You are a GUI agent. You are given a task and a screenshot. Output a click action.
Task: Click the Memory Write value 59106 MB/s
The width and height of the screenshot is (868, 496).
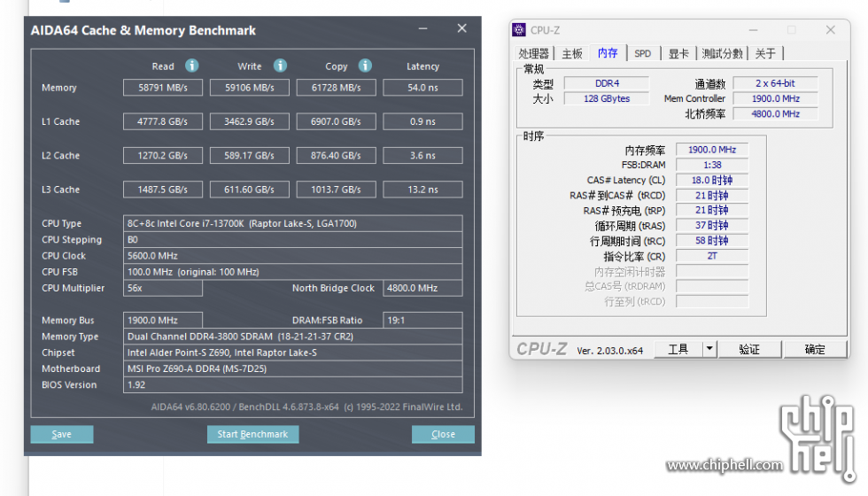point(250,88)
